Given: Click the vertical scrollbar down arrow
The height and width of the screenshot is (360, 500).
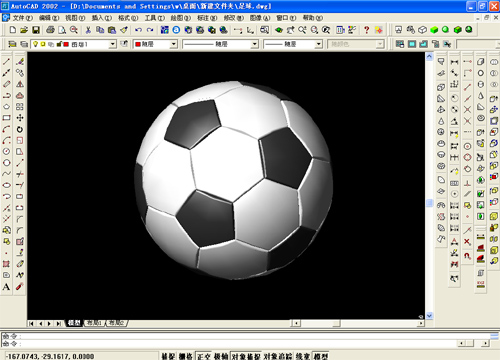Looking at the screenshot, I should tap(429, 315).
